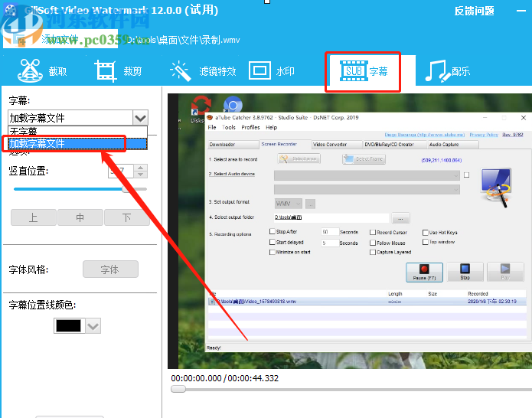Expand the 字幕 subtitle combo box arrow

tap(140, 118)
